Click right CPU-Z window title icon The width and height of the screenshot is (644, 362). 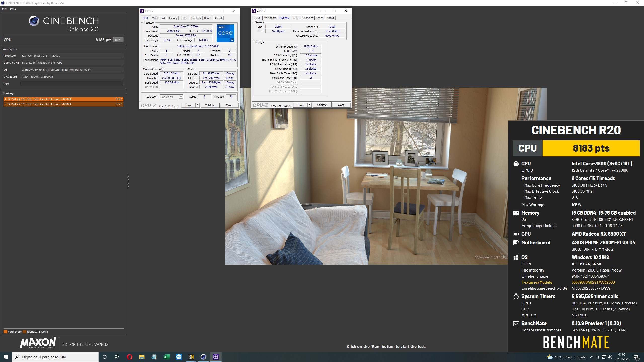254,11
